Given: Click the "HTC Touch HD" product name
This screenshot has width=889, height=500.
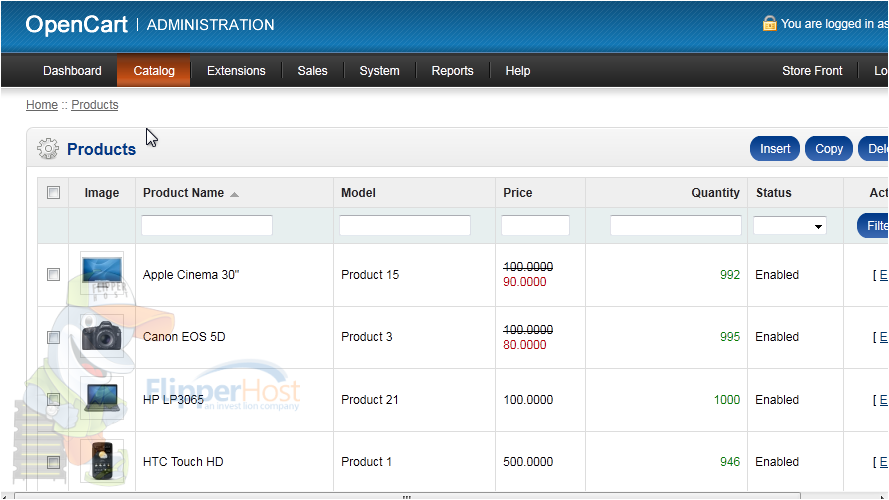Looking at the screenshot, I should (x=183, y=462).
